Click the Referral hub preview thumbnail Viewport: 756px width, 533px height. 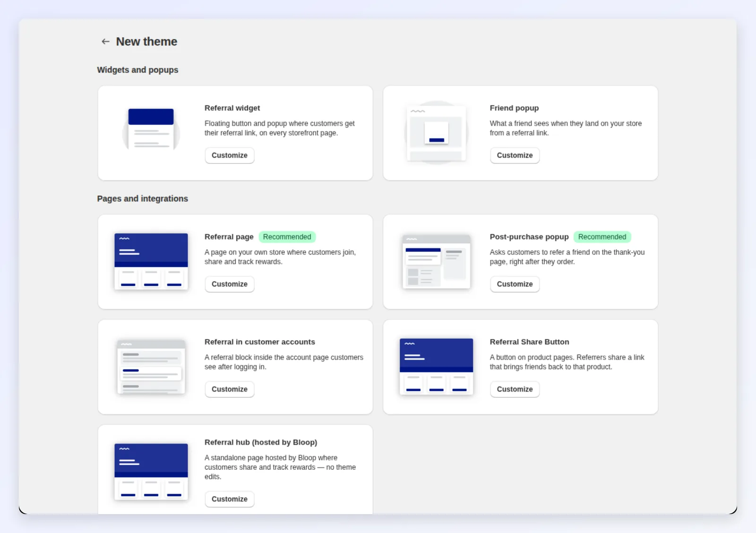pyautogui.click(x=151, y=472)
